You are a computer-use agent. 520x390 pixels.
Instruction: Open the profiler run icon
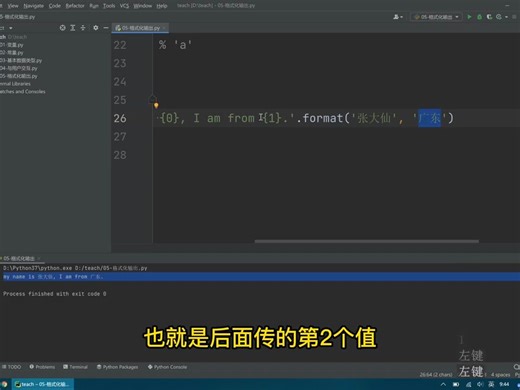coord(499,17)
